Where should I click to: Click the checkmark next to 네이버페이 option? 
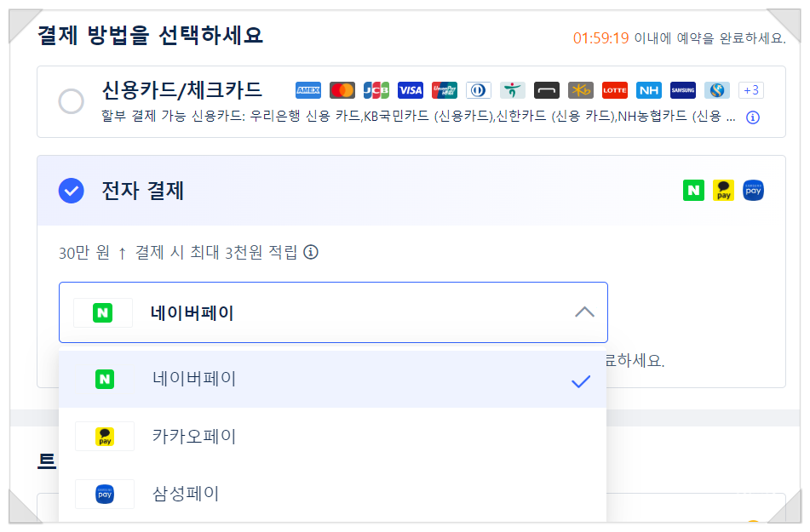(581, 382)
